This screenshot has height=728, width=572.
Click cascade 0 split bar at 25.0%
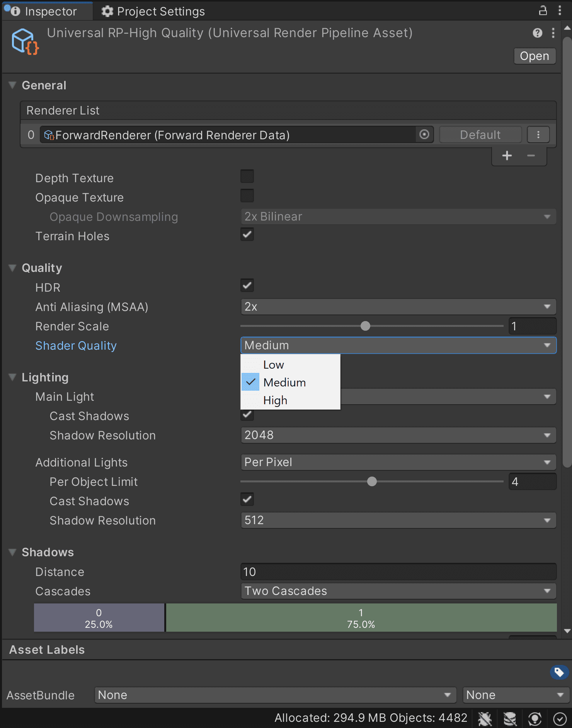pyautogui.click(x=99, y=618)
